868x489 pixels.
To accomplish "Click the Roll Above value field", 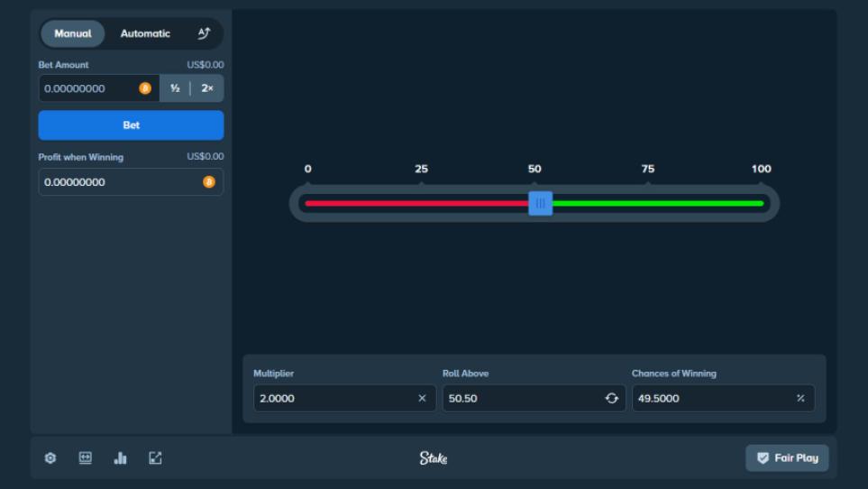I will (535, 398).
